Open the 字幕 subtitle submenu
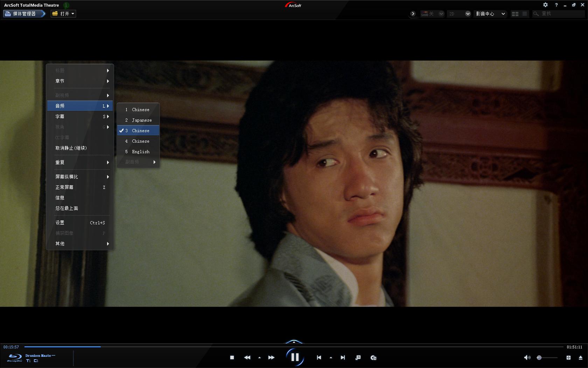Screen dimensions: 588x368 coord(80,116)
